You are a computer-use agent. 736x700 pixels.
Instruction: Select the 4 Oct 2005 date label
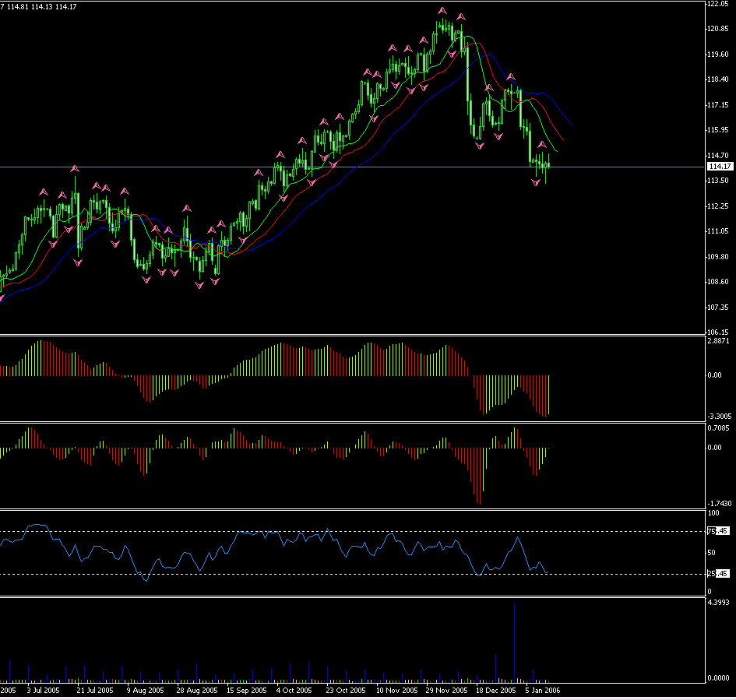294,691
